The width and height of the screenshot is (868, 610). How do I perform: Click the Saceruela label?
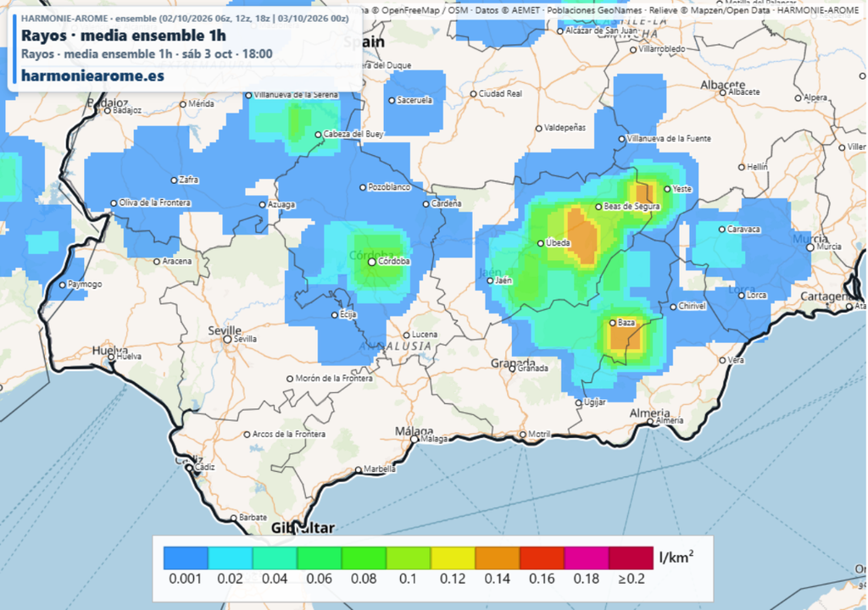pos(414,100)
